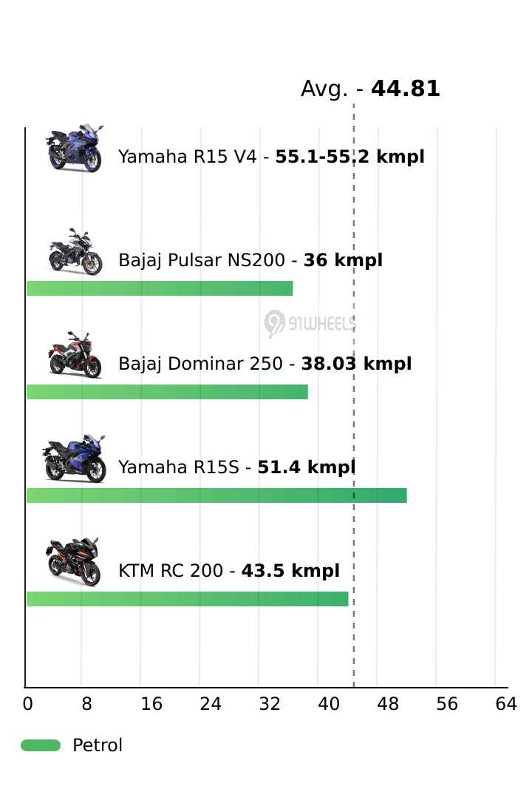The height and width of the screenshot is (806, 532).
Task: Click the Petrol legend label
Action: coord(98,745)
